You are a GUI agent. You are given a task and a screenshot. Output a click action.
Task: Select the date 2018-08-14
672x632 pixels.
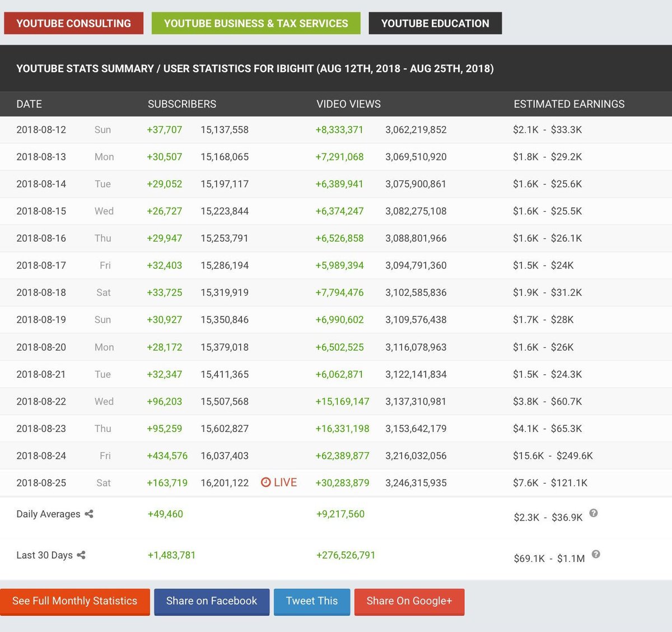click(x=41, y=184)
